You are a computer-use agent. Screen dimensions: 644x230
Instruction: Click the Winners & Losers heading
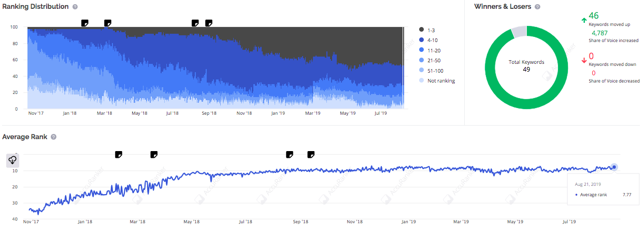tap(503, 7)
